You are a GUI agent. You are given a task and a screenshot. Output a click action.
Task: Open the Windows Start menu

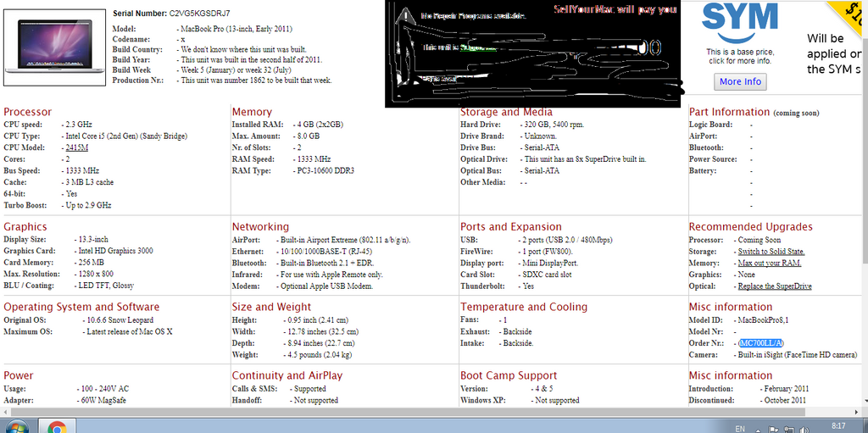tap(15, 427)
